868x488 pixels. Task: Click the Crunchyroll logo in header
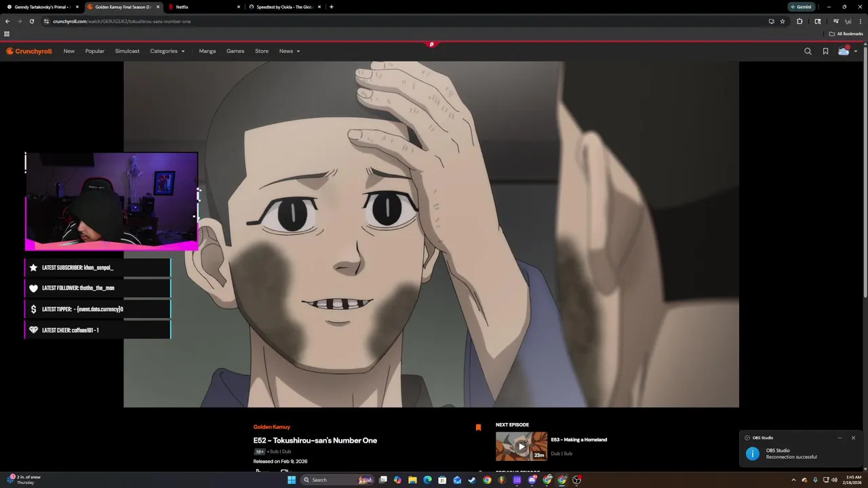(29, 51)
